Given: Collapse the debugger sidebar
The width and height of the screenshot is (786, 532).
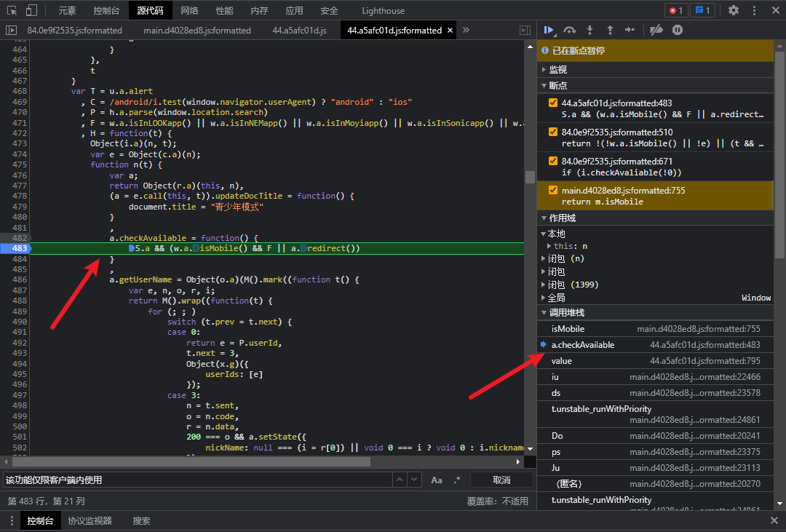Looking at the screenshot, I should (525, 31).
